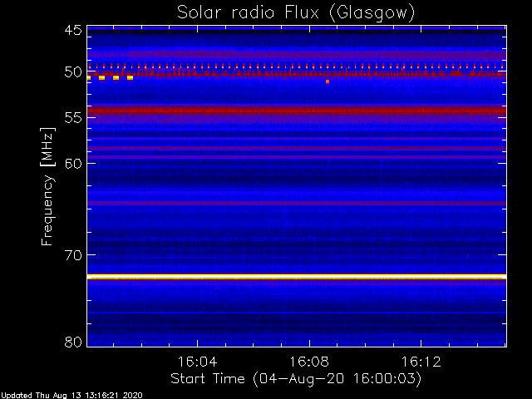
Task: Click the isolated orange spot near 16:08
Action: [x=328, y=81]
